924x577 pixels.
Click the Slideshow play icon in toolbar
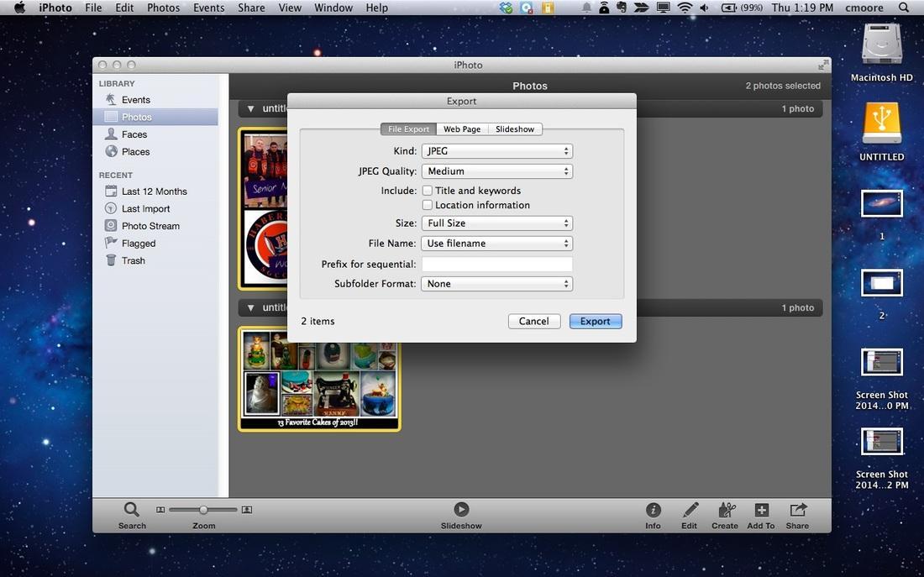[x=461, y=509]
